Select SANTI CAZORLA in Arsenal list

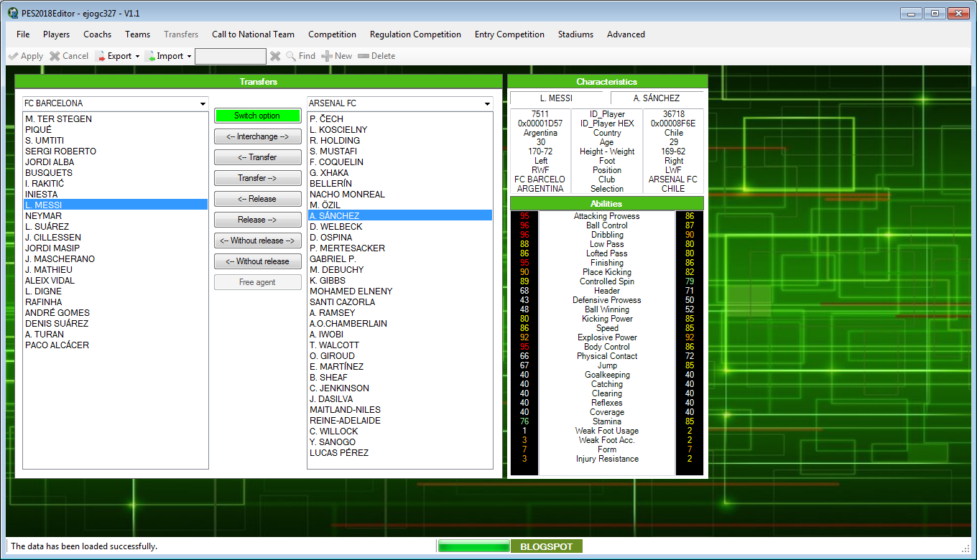pyautogui.click(x=400, y=302)
